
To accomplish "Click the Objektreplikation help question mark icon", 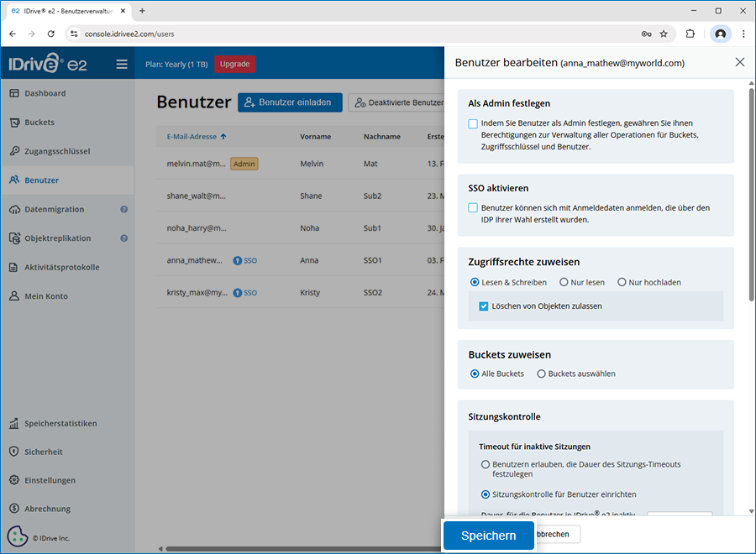I will tap(123, 238).
